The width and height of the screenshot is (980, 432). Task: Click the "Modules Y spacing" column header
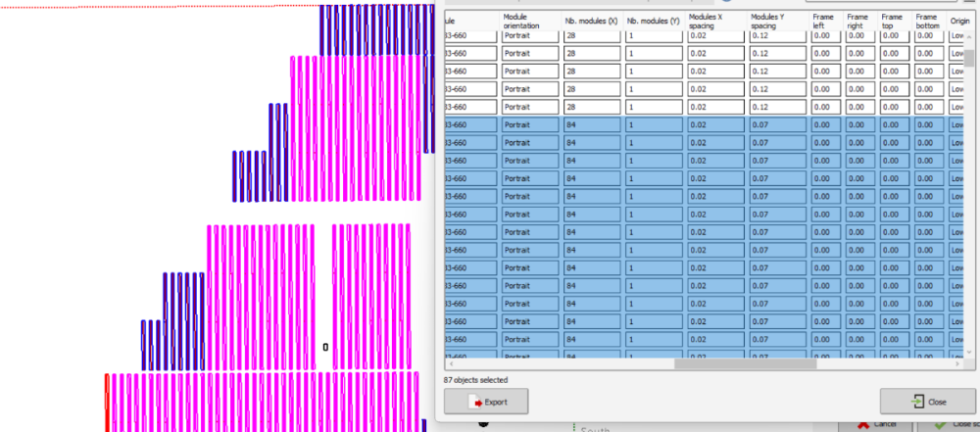click(x=776, y=20)
